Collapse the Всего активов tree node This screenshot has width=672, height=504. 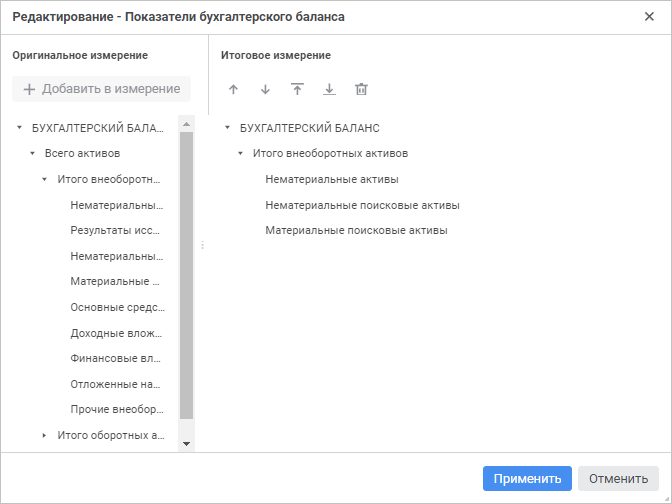click(x=32, y=154)
